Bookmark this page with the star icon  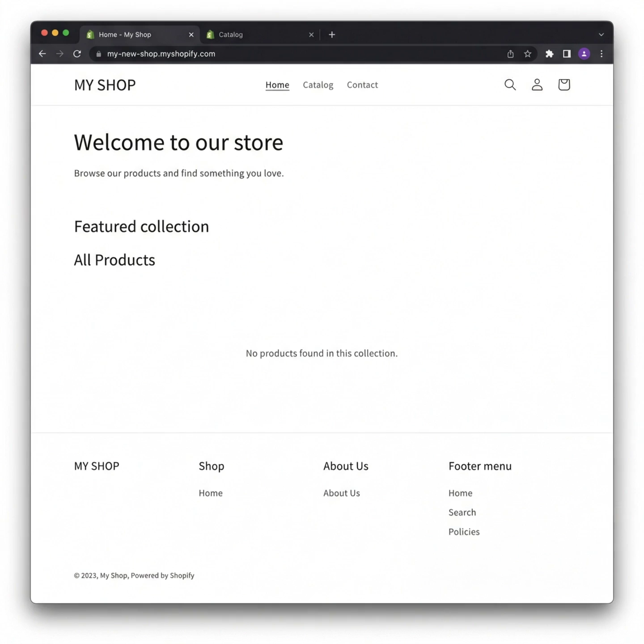click(x=528, y=54)
